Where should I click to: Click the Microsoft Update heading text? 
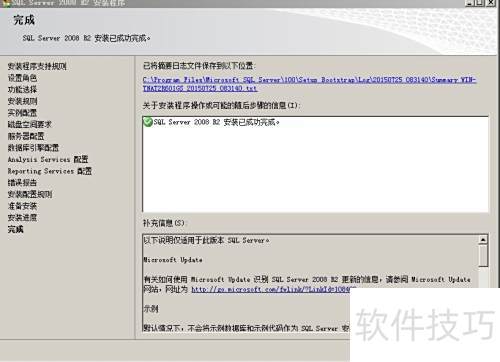(x=173, y=260)
